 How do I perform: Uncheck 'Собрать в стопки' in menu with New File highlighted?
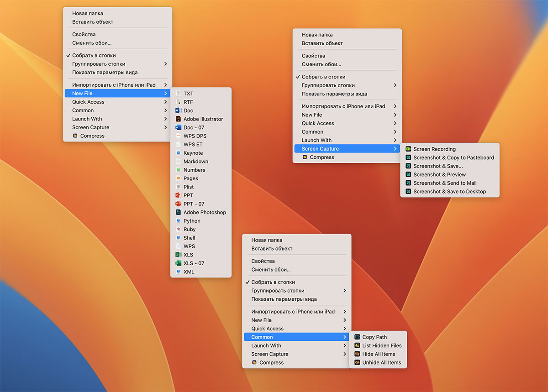click(x=94, y=56)
